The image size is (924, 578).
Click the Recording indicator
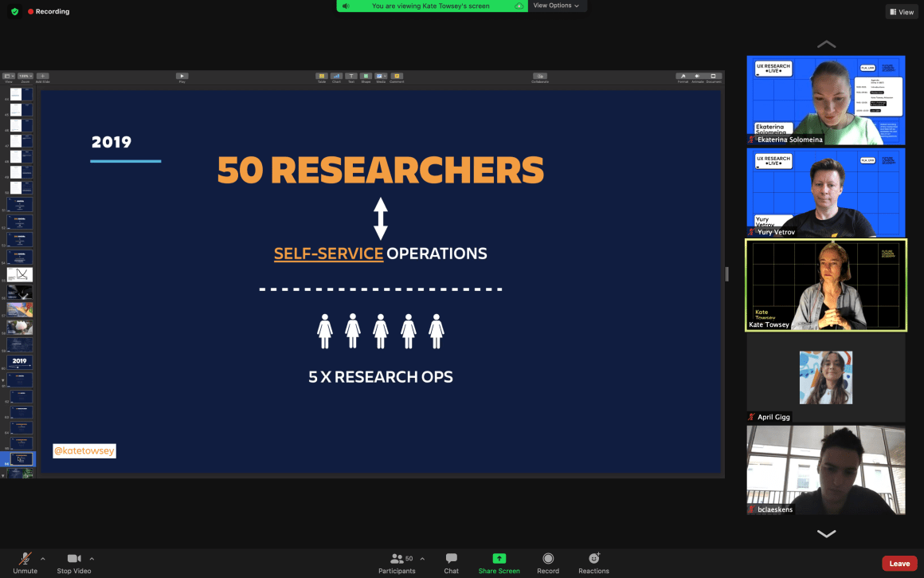coord(49,11)
